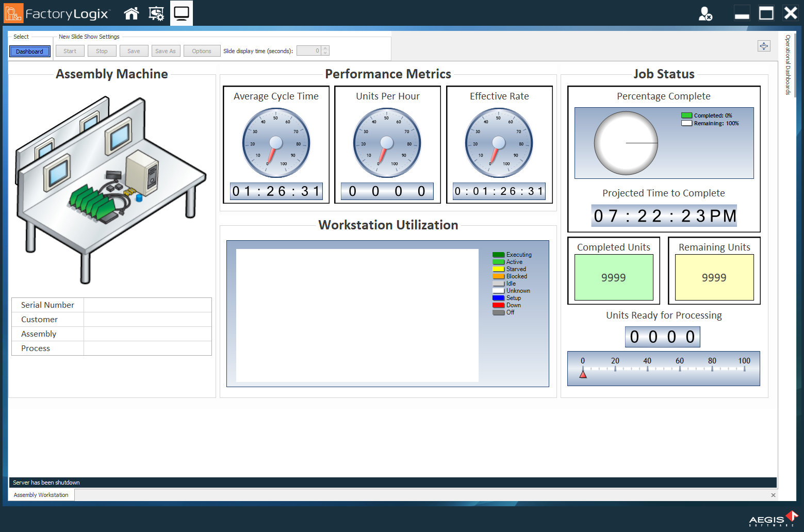Select the Dashboard option under Select

pyautogui.click(x=29, y=51)
